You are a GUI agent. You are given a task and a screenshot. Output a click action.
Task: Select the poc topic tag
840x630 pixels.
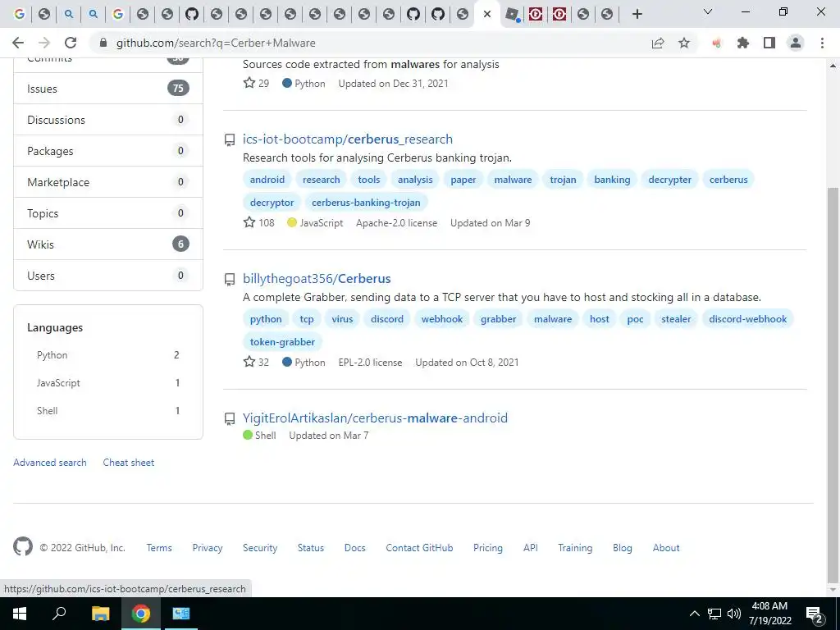[636, 319]
